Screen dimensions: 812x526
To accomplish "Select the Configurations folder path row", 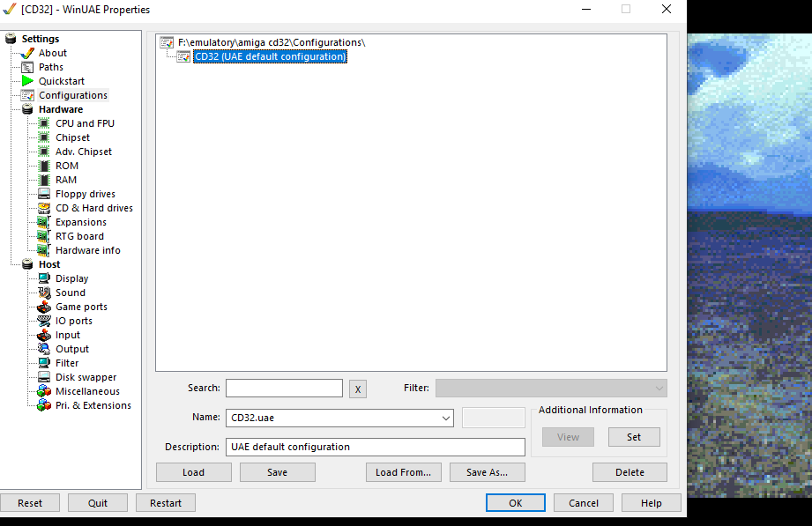I will pyautogui.click(x=272, y=42).
